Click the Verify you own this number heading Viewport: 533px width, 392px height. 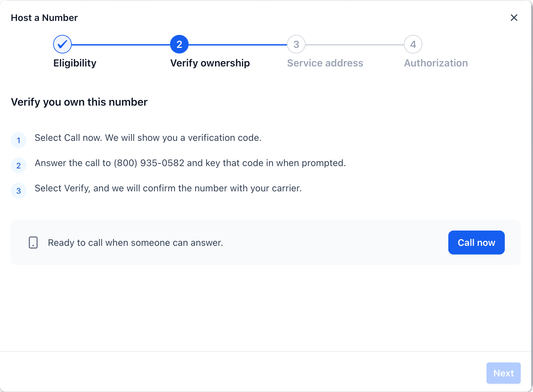79,102
